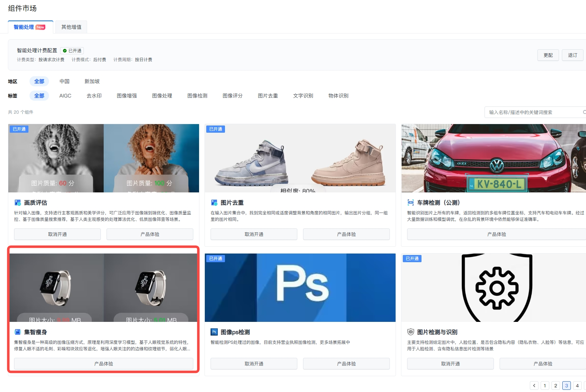The image size is (586, 392).
Task: Click the shield icon beside 图片检测与识别 title
Action: 411,332
